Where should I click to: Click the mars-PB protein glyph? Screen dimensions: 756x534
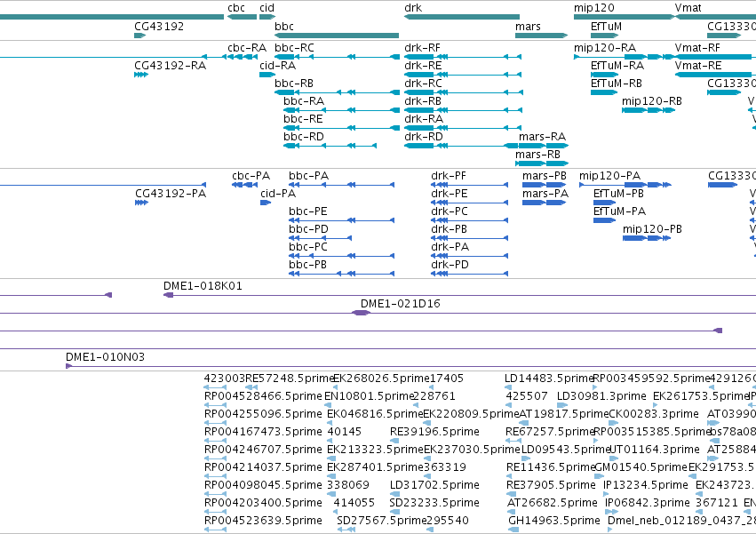[x=545, y=185]
